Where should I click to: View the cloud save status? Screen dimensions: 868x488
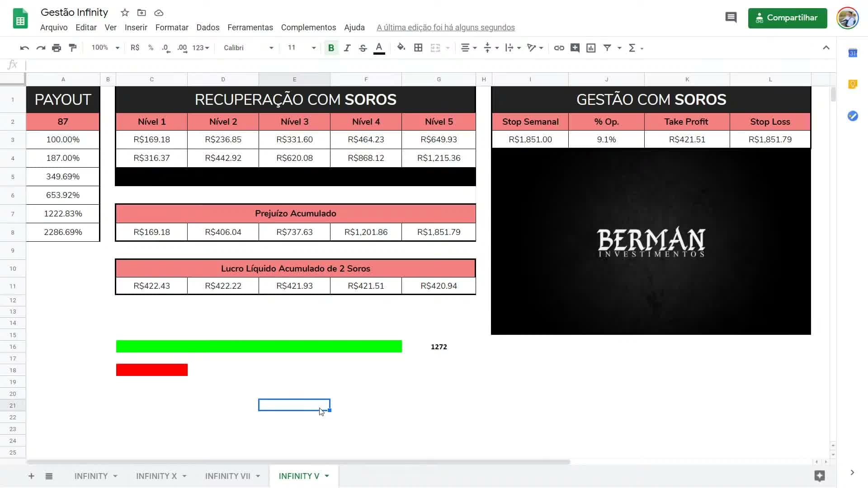[x=158, y=13]
